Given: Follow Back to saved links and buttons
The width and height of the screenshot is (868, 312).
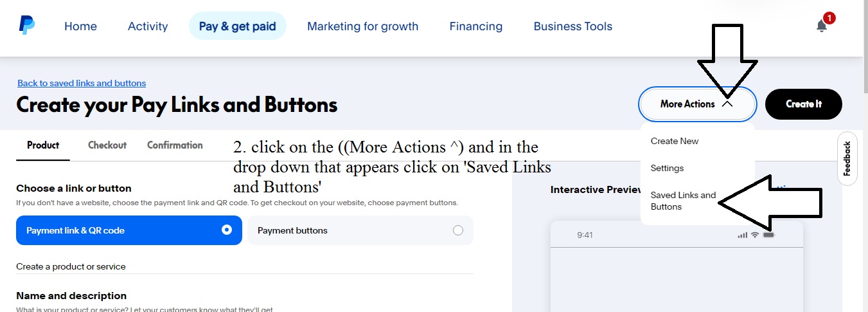Looking at the screenshot, I should (x=82, y=83).
